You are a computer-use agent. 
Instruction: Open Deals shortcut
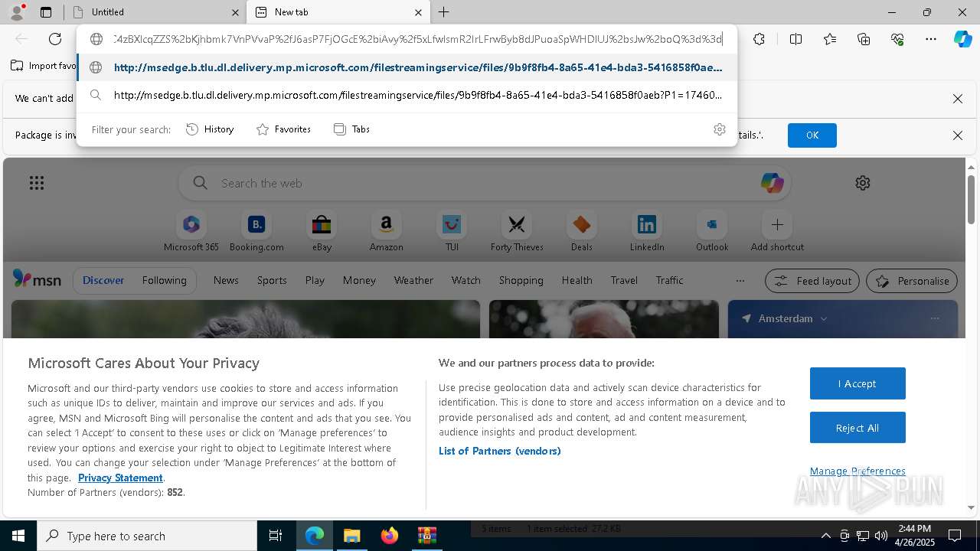pyautogui.click(x=582, y=232)
